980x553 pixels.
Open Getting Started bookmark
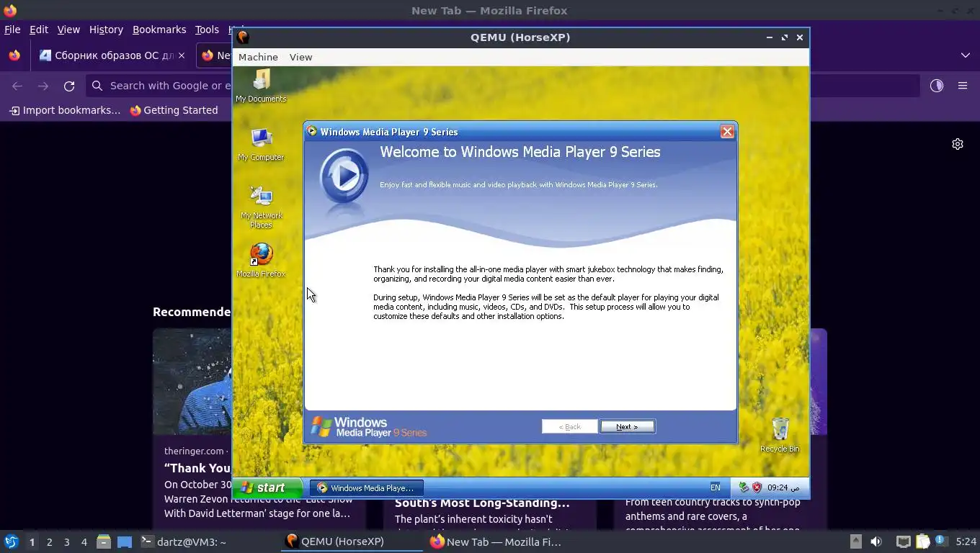[x=174, y=110]
